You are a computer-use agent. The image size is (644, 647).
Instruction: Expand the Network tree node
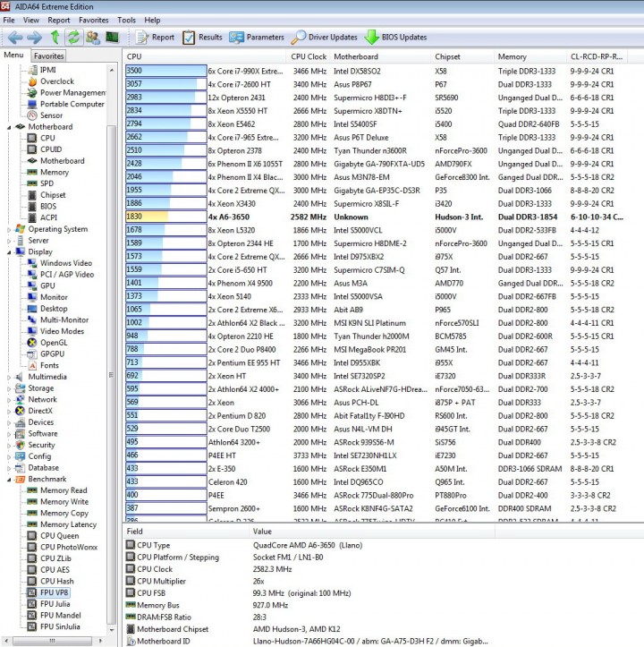[9, 400]
